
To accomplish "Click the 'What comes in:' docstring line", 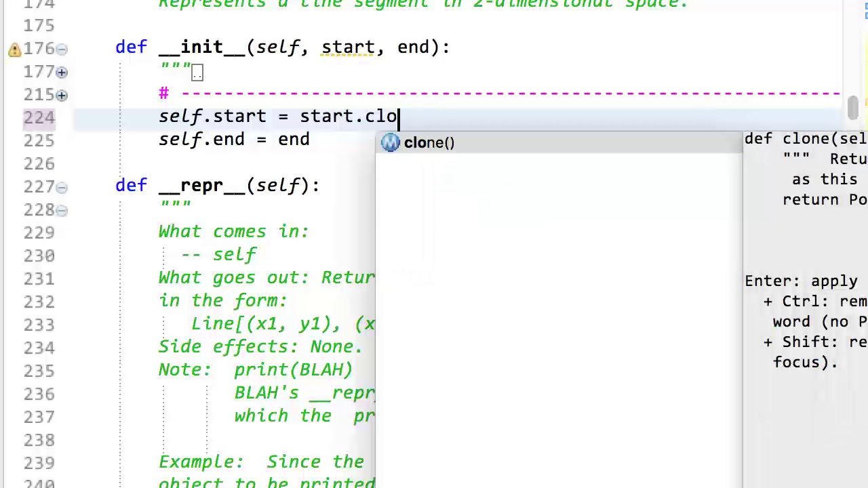I will point(233,231).
